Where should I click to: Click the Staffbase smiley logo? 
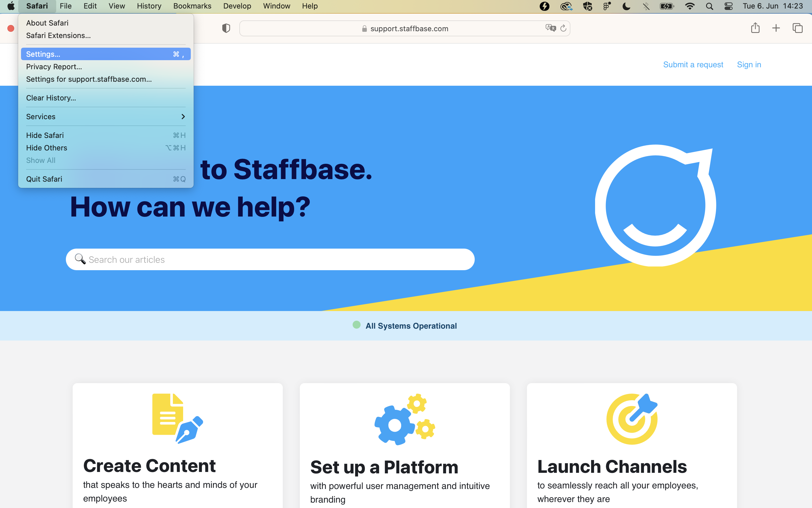pyautogui.click(x=655, y=206)
